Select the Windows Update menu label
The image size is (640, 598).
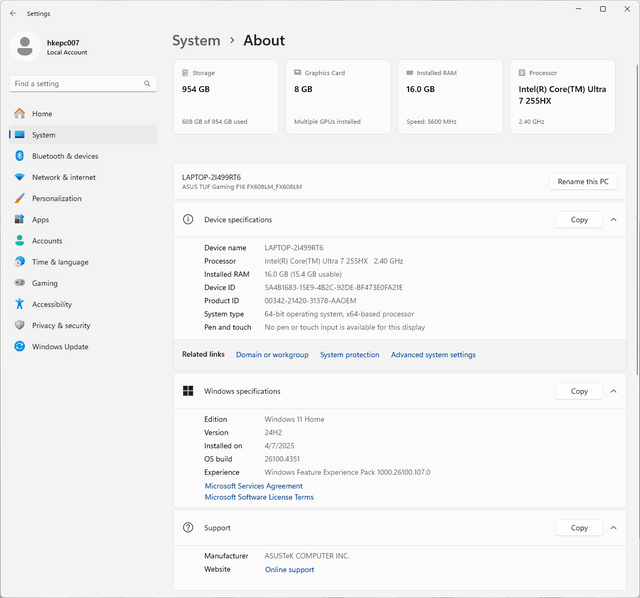click(60, 347)
